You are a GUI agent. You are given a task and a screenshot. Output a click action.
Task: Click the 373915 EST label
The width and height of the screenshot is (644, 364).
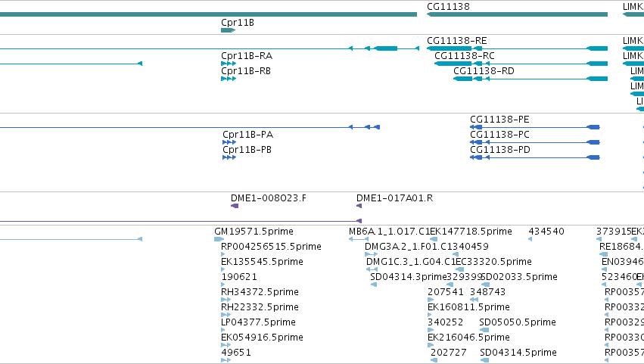coord(614,232)
